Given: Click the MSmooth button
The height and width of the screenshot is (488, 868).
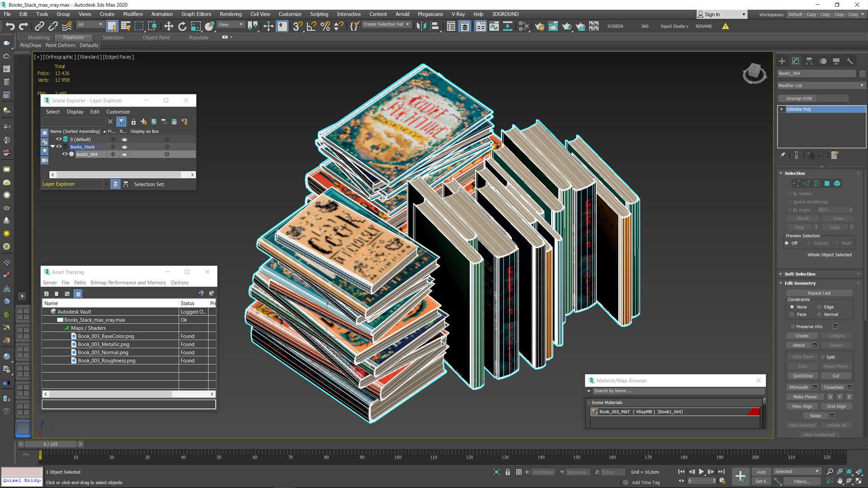Looking at the screenshot, I should [799, 387].
